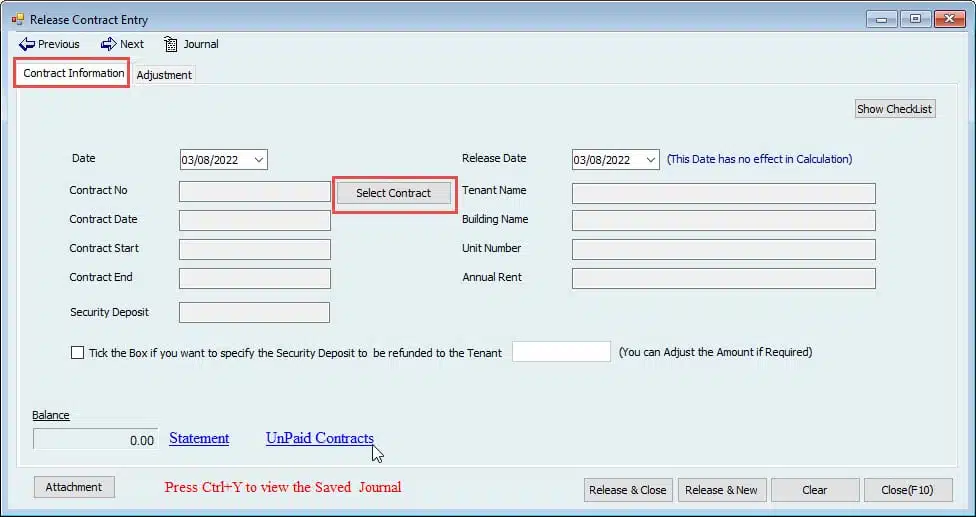Switch to the Adjustment tab

[x=164, y=75]
